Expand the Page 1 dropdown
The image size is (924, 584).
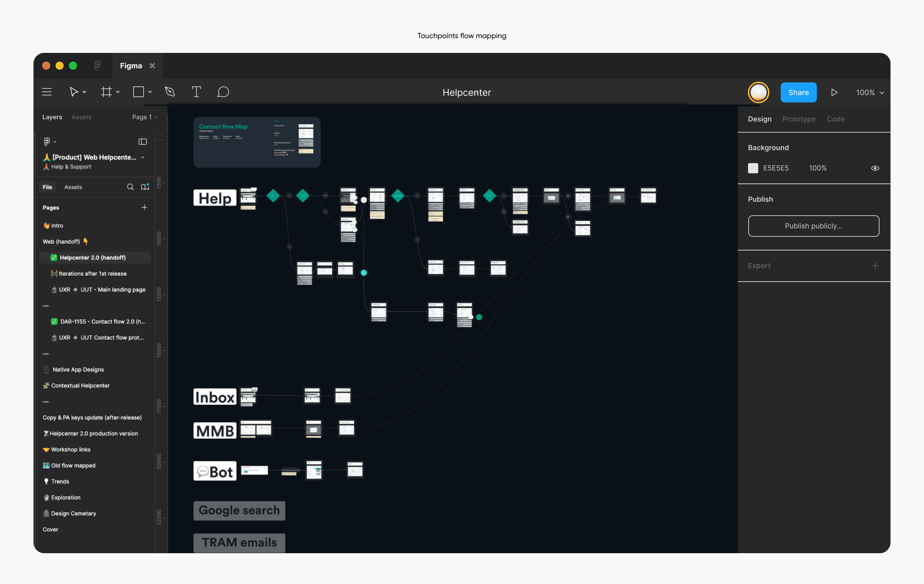point(145,117)
